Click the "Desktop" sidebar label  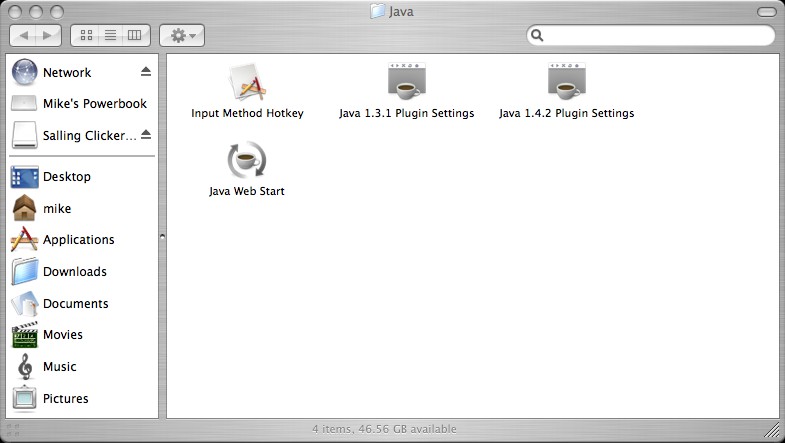pos(67,177)
